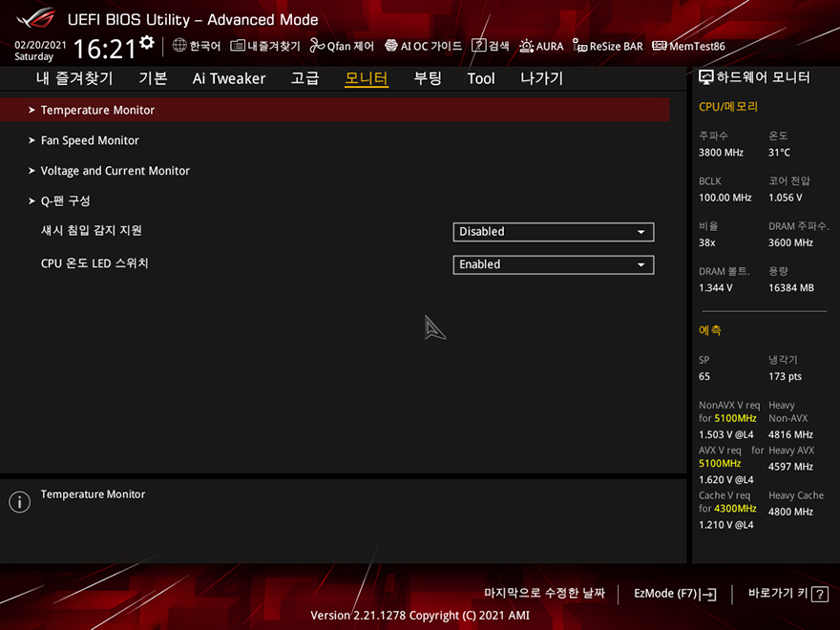
Task: Open the 고급 tab
Action: pos(304,78)
